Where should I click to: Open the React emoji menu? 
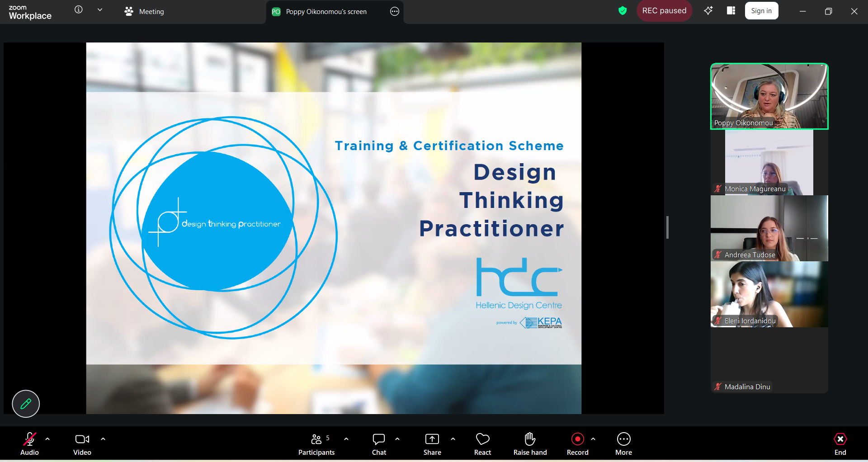(482, 444)
